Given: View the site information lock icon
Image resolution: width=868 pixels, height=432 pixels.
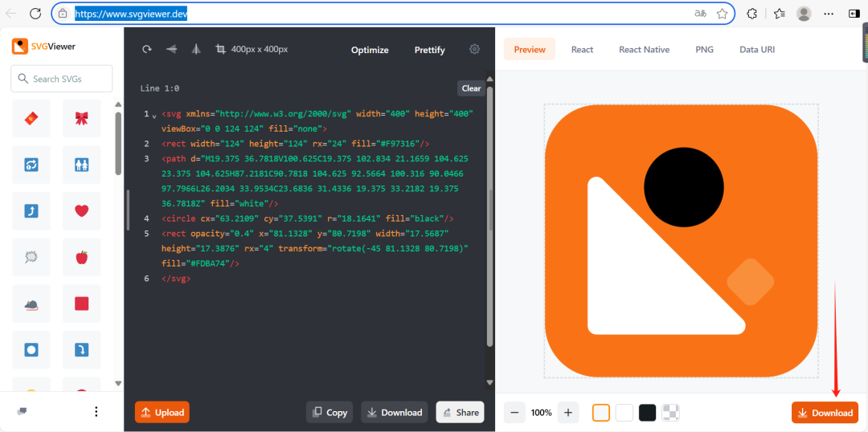Looking at the screenshot, I should click(63, 14).
